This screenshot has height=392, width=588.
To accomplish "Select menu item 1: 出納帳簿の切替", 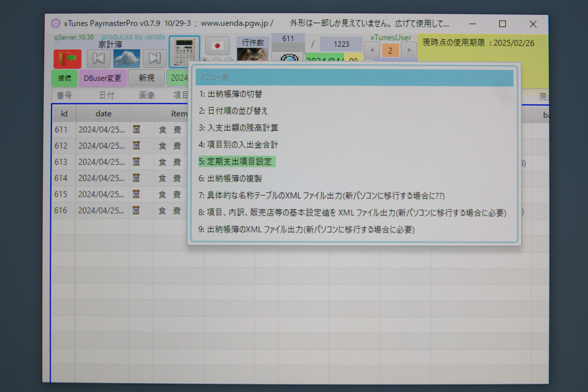I will [x=231, y=94].
